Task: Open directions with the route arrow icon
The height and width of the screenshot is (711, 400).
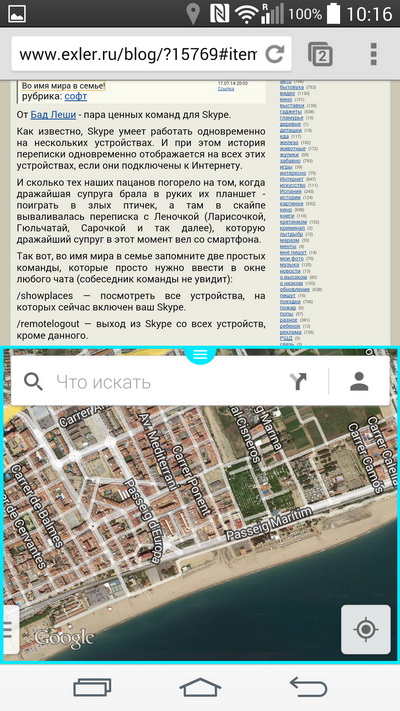Action: click(x=298, y=381)
